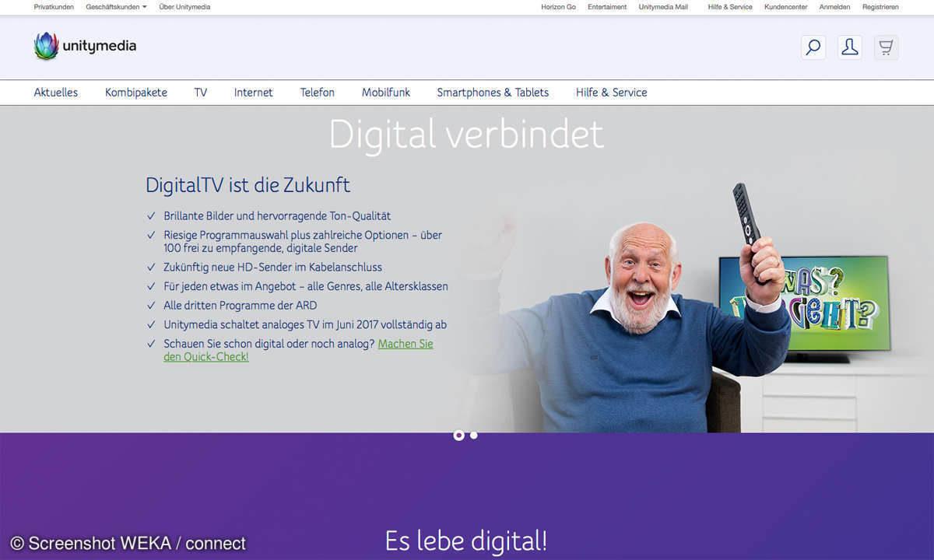Click the Über Unitymedia link
Viewport: 934px width, 560px height.
pos(184,7)
